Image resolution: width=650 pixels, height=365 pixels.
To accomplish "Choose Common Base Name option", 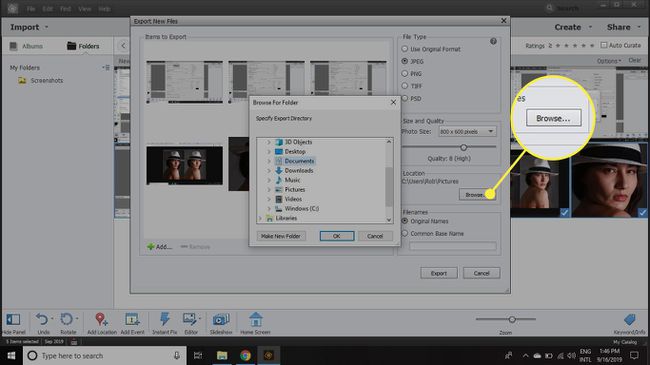I will tap(405, 234).
